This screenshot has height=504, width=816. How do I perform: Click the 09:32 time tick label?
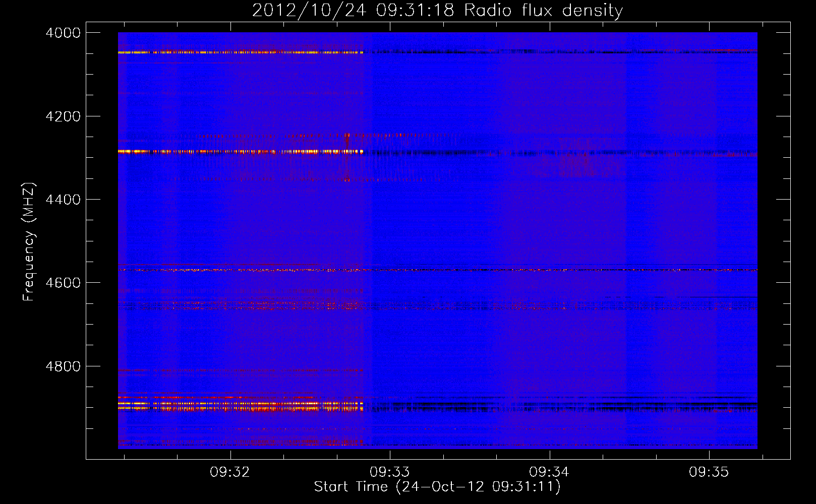coord(230,472)
